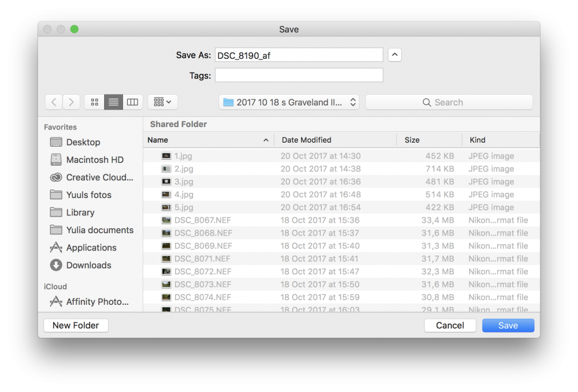Click the Search field
578x392 pixels.
449,102
